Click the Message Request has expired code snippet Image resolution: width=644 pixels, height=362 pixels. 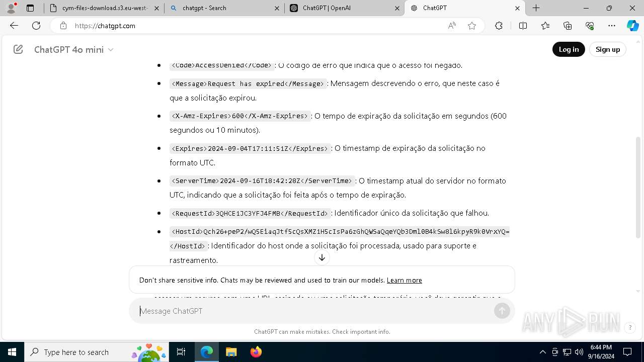coord(248,84)
